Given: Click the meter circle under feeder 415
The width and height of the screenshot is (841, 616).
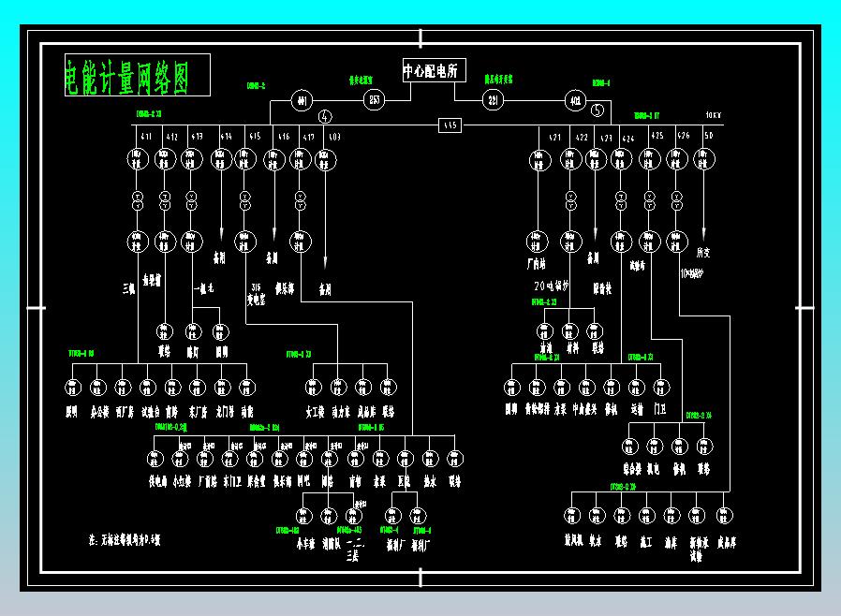Looking at the screenshot, I should pyautogui.click(x=245, y=159).
